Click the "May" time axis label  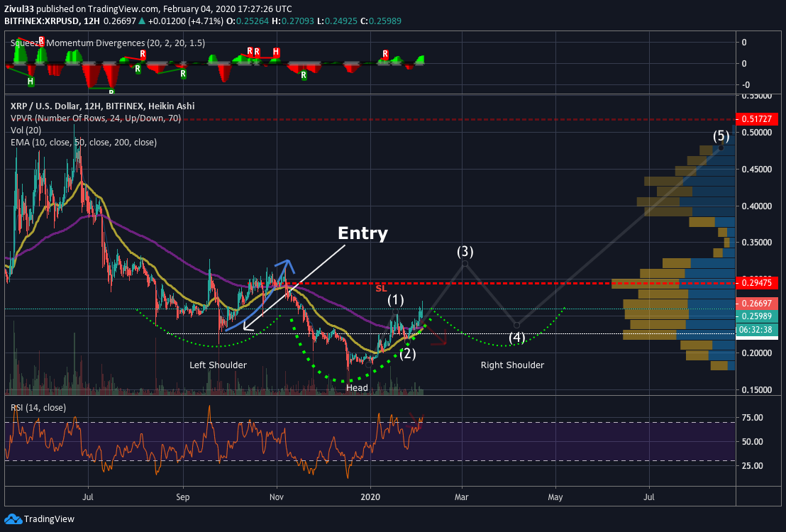tap(555, 497)
